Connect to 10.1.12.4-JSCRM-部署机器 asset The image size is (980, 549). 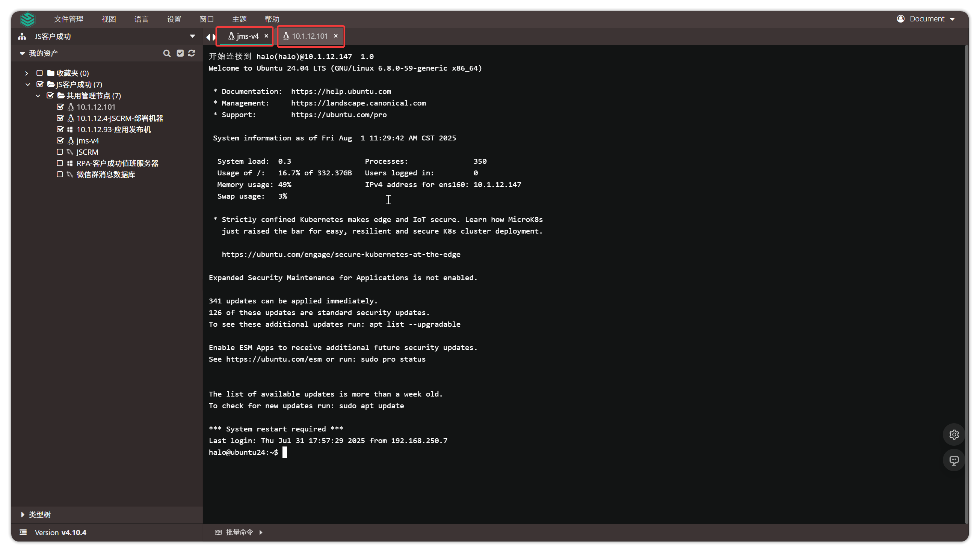(x=119, y=118)
